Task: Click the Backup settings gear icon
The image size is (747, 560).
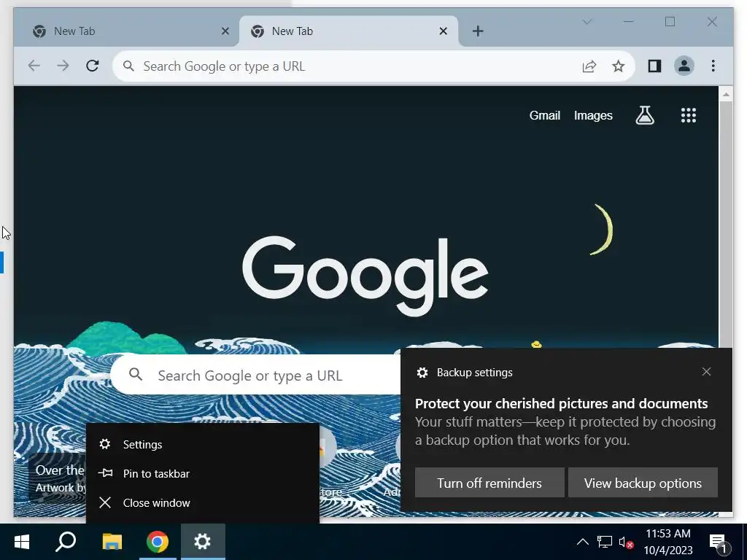Action: (x=422, y=373)
